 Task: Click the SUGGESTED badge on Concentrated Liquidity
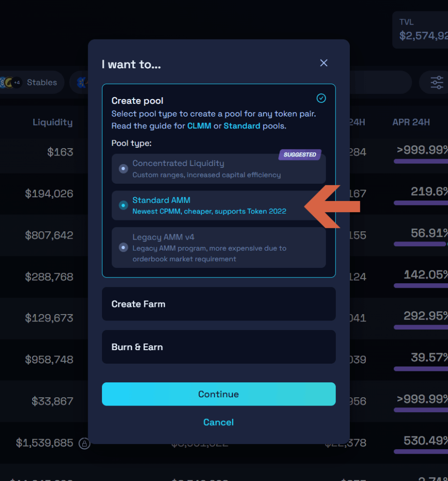[x=300, y=155]
